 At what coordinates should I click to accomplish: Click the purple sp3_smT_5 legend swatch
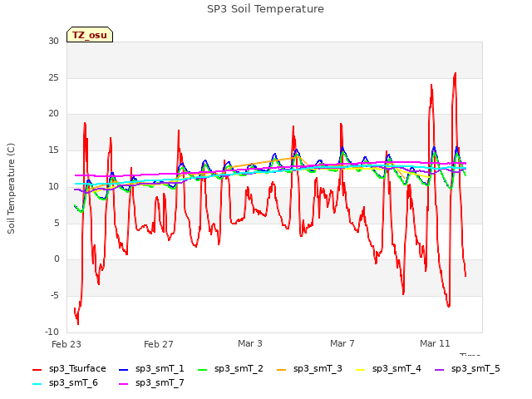(x=440, y=369)
